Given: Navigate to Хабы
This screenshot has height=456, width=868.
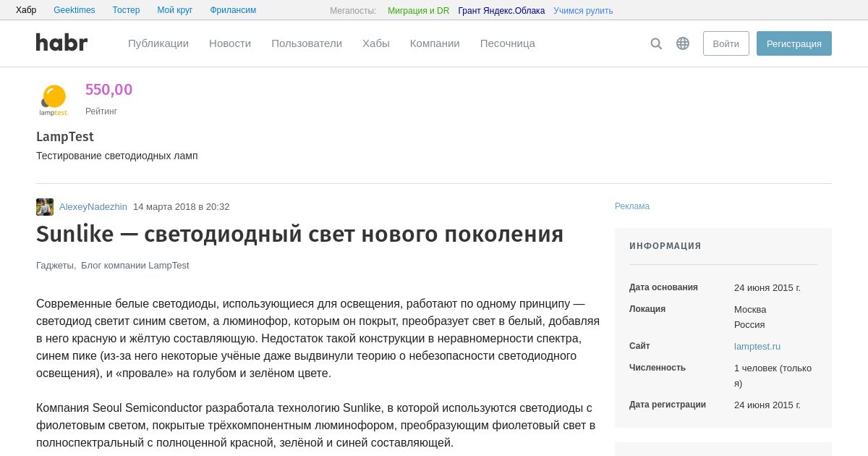Looking at the screenshot, I should [375, 43].
